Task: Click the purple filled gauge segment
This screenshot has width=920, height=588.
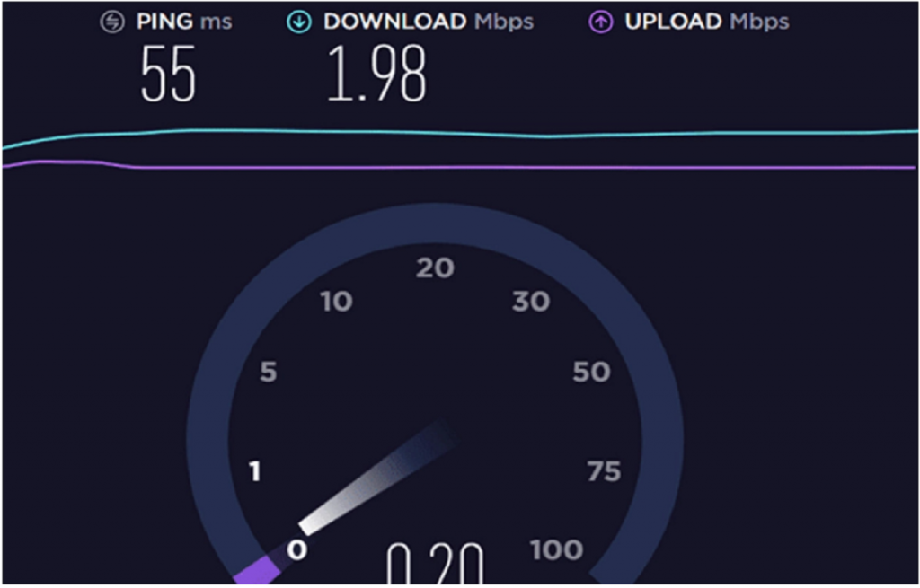Action: coord(258,570)
